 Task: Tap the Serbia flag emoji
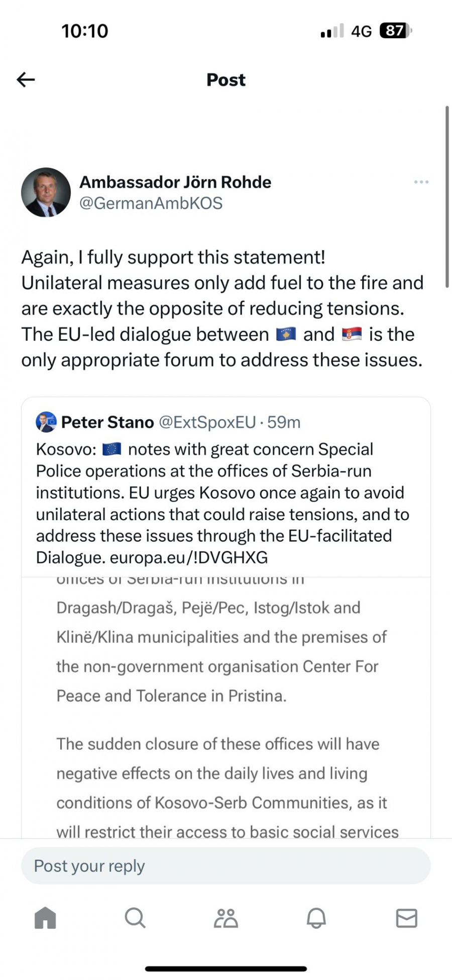[x=352, y=334]
